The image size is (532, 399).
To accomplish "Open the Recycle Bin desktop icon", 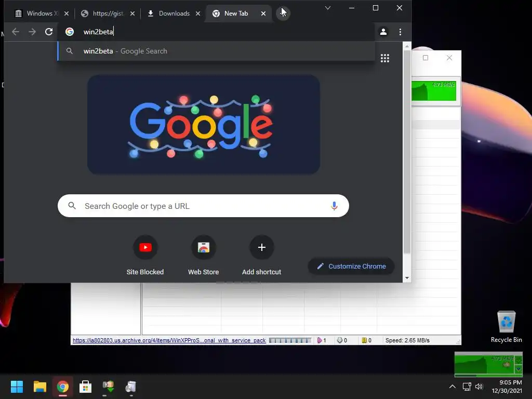I will coord(506,327).
